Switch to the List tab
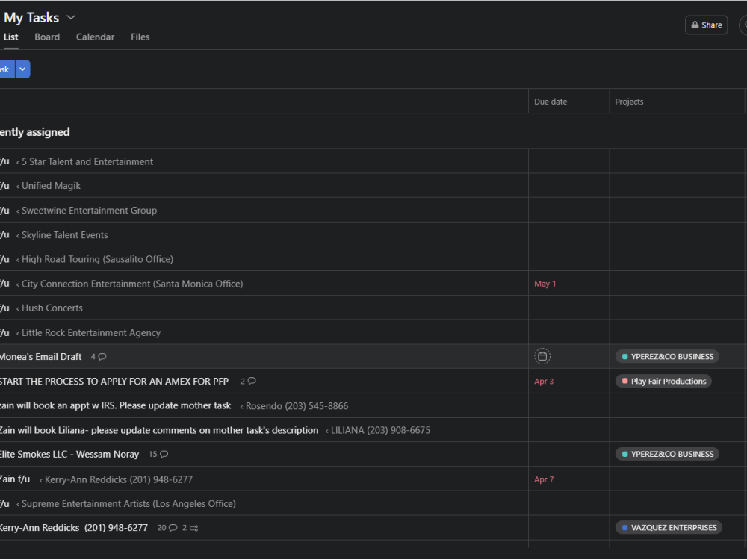 (x=10, y=37)
